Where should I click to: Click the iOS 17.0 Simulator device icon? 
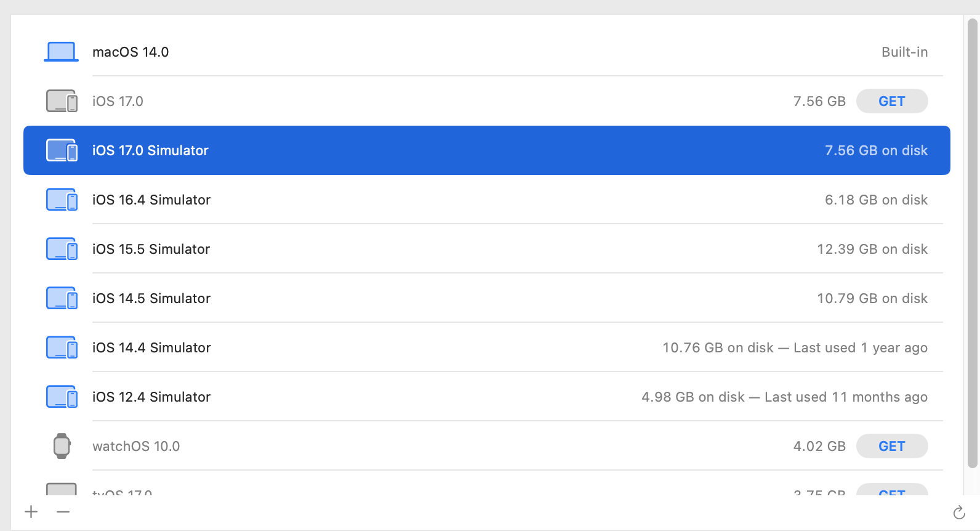pyautogui.click(x=62, y=150)
